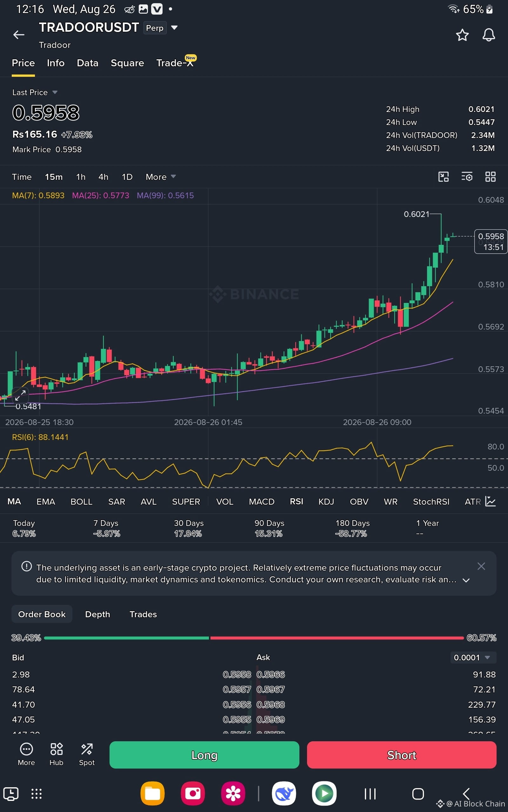This screenshot has height=812, width=508.
Task: Tap the red ask ratio bar 60.57%
Action: pyautogui.click(x=337, y=638)
